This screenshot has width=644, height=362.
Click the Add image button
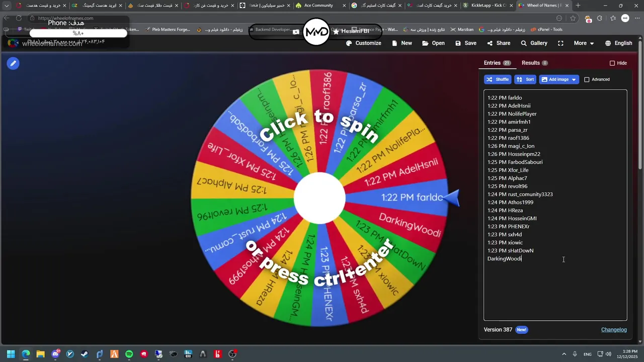(x=559, y=79)
